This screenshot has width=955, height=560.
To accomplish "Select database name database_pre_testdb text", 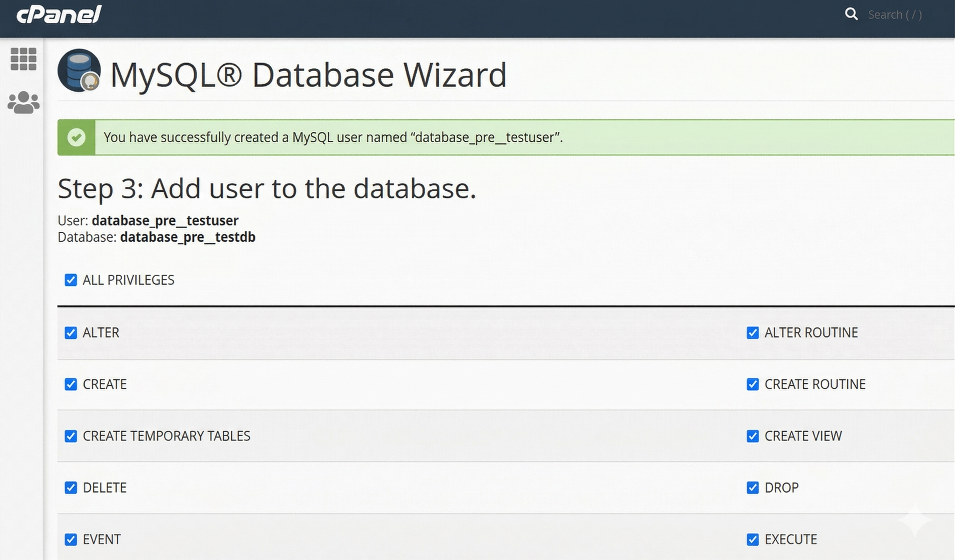I will pos(188,237).
